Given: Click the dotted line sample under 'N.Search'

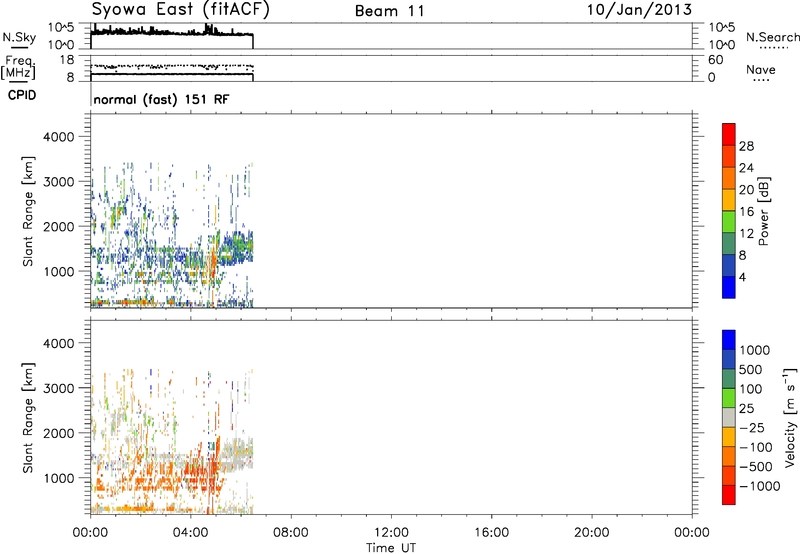Looking at the screenshot, I should [773, 47].
